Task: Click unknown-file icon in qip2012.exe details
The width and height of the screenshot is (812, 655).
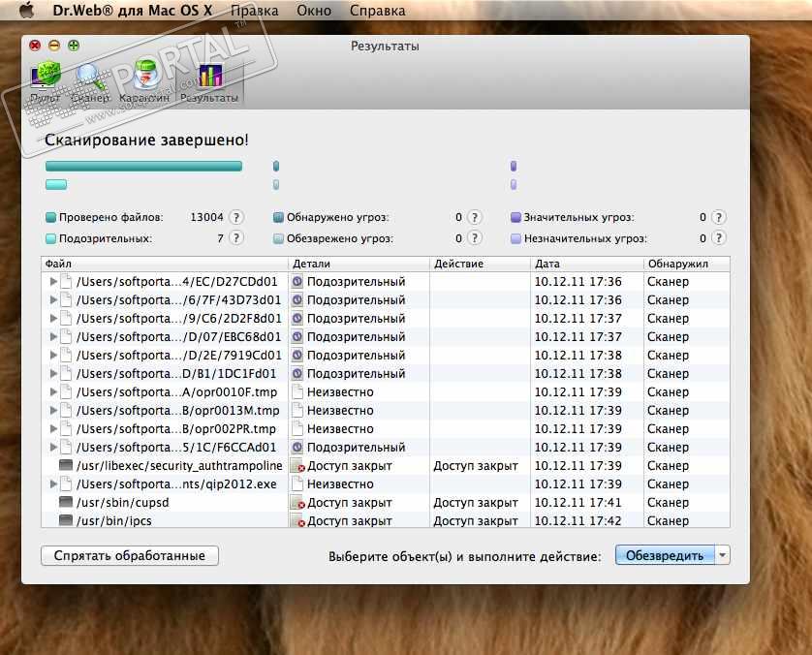Action: click(297, 484)
